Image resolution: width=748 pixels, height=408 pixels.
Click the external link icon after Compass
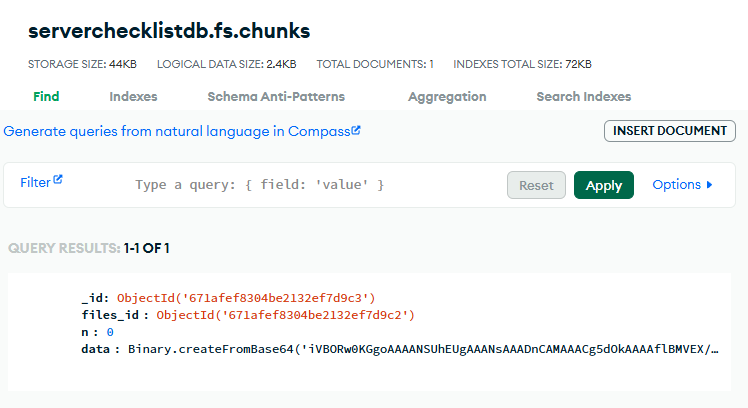coord(356,130)
